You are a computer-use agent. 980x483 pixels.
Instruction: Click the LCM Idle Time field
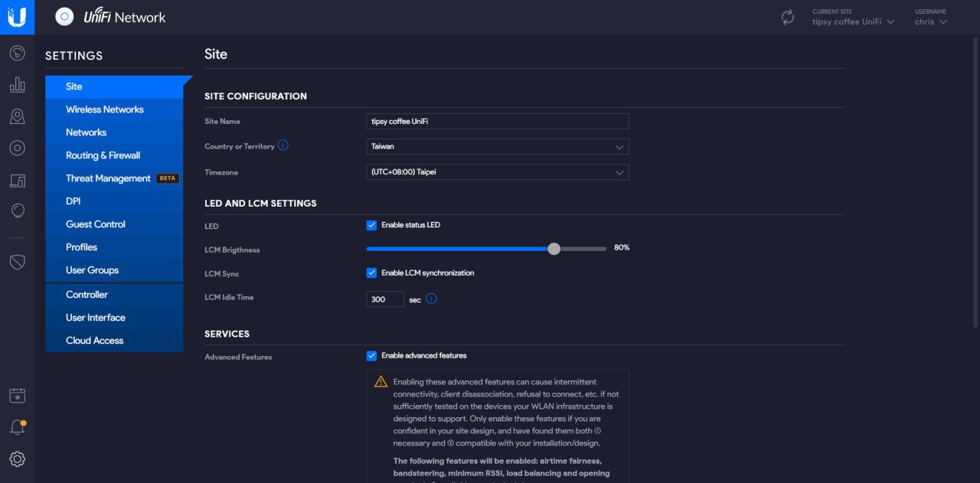[385, 299]
